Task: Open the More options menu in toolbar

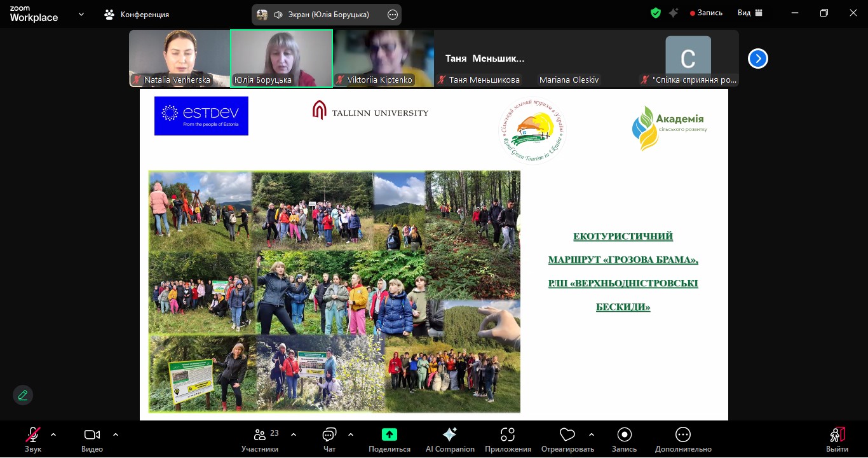Action: click(683, 439)
